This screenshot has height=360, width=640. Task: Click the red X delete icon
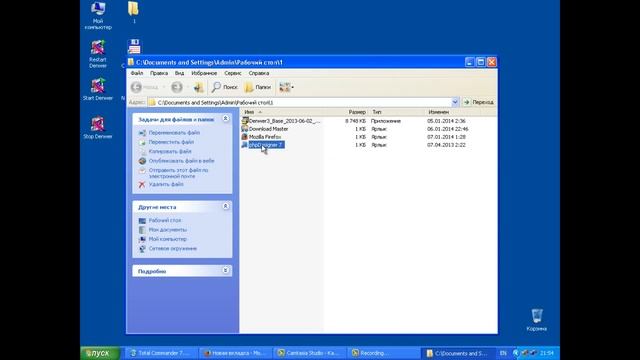142,184
